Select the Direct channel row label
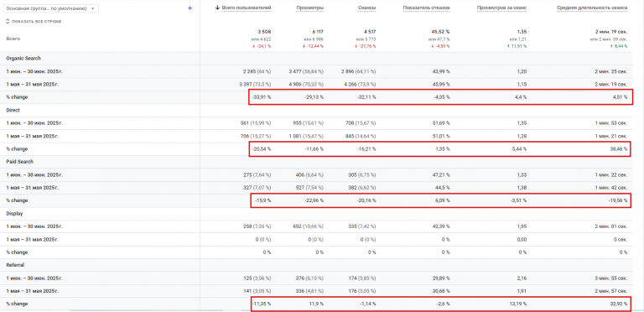644x312 pixels. 13,111
